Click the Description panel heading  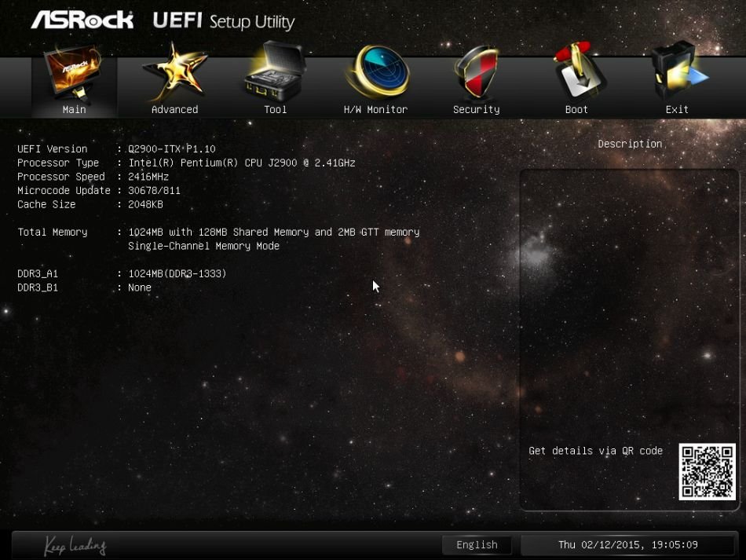point(630,144)
